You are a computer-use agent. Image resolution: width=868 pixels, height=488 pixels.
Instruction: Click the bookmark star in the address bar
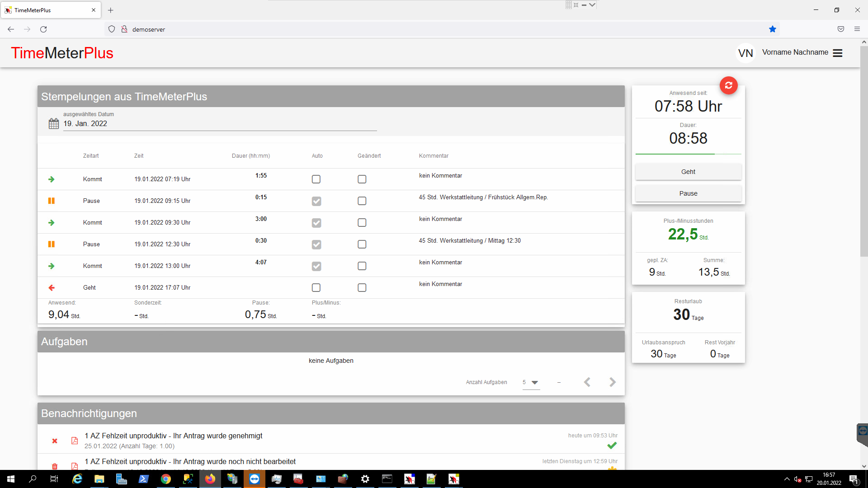[772, 29]
